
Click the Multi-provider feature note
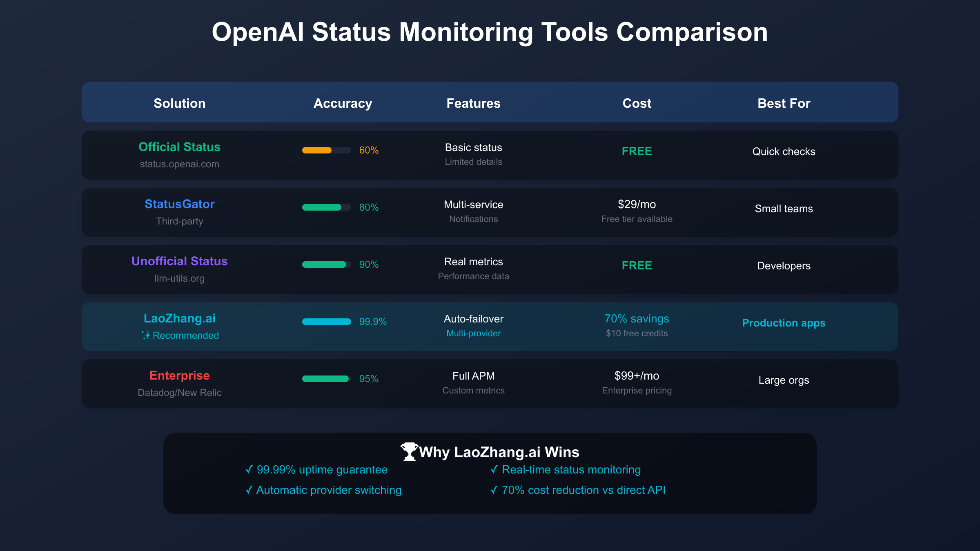[474, 333]
